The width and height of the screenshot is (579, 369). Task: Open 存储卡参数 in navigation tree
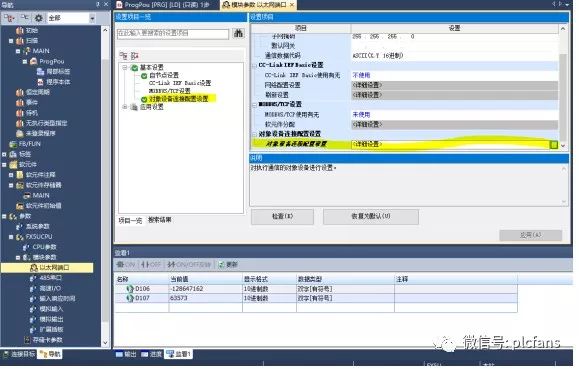47,340
